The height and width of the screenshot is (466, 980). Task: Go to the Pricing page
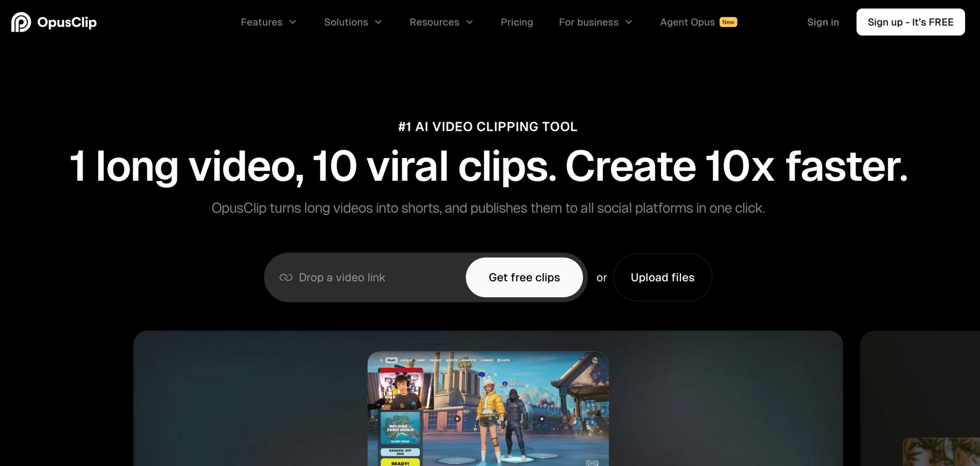517,22
